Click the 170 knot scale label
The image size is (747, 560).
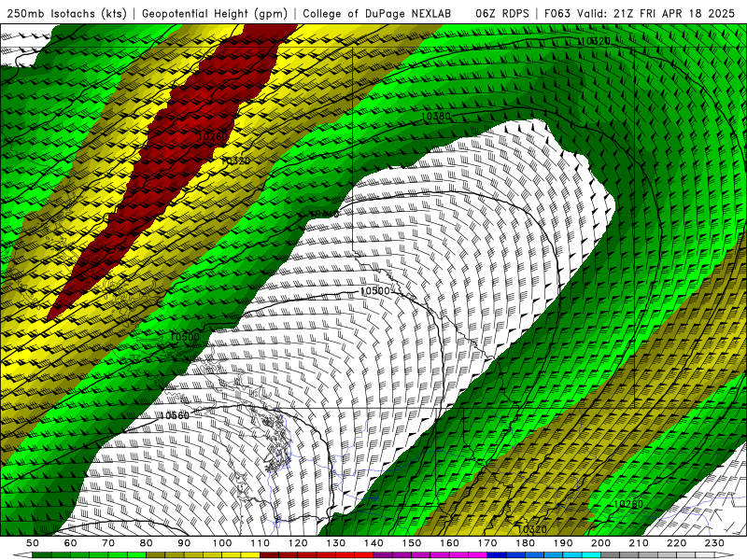coord(487,543)
